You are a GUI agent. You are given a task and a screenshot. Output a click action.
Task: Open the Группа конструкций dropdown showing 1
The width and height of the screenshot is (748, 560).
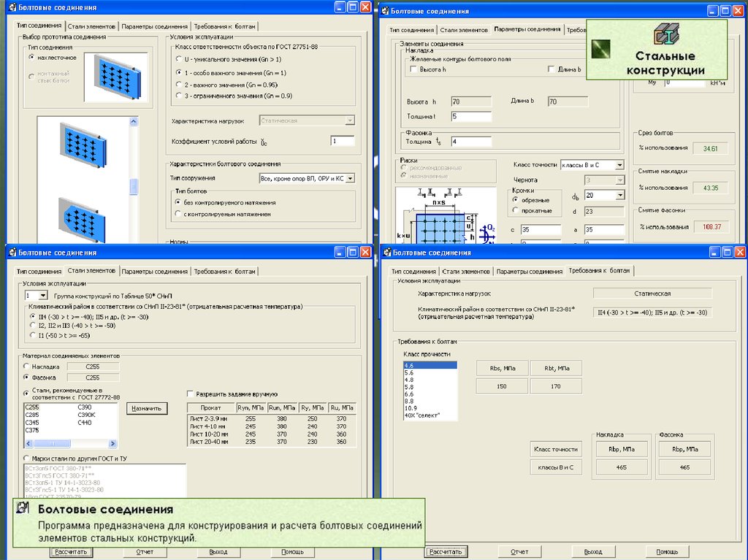[x=43, y=296]
